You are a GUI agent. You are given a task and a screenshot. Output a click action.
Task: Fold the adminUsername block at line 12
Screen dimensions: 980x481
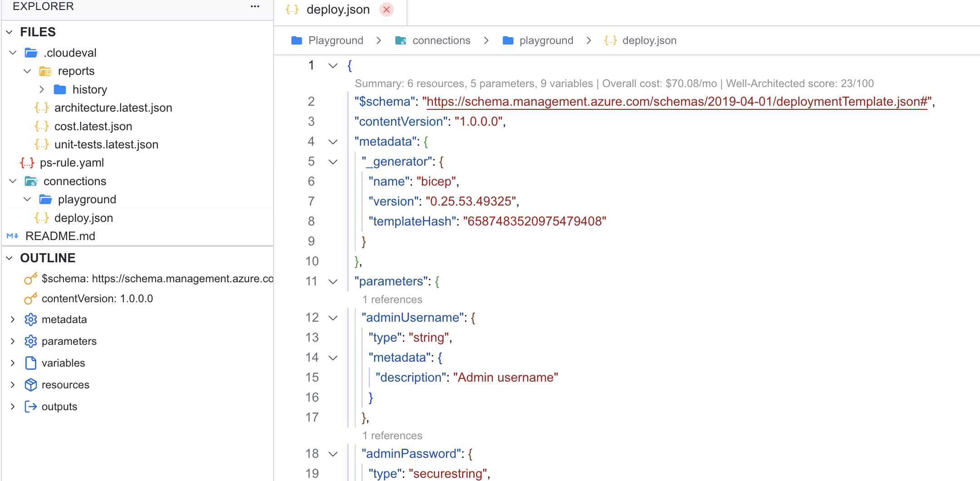click(333, 318)
